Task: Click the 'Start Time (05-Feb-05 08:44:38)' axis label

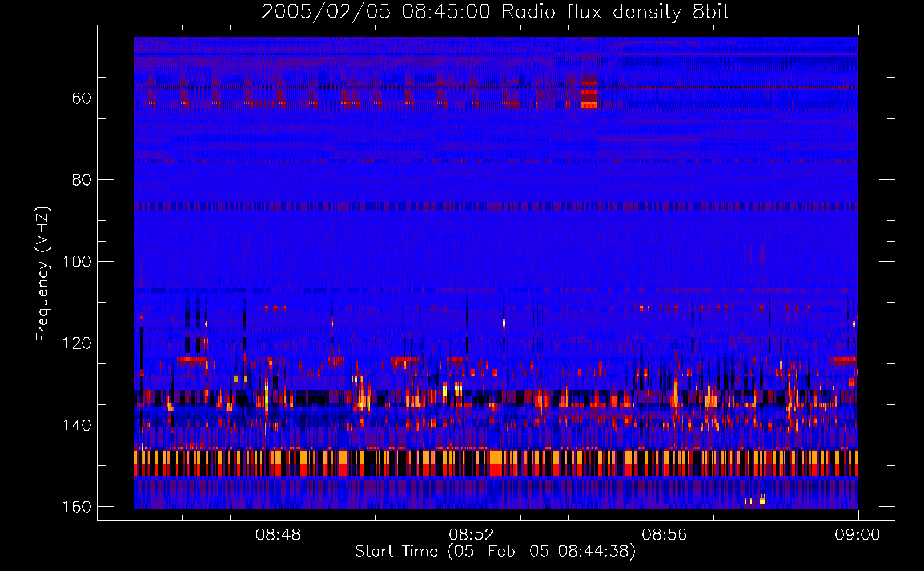Action: (x=495, y=552)
